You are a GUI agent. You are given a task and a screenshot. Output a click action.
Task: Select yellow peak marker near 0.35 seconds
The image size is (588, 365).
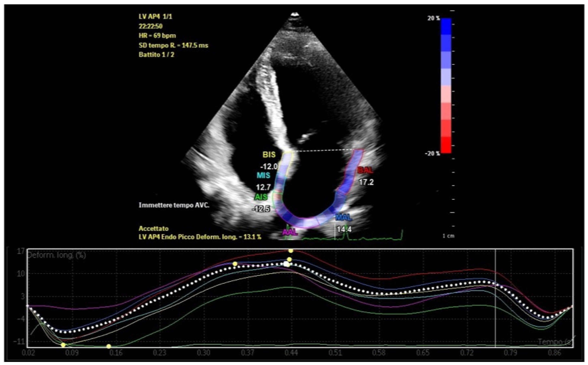(235, 264)
